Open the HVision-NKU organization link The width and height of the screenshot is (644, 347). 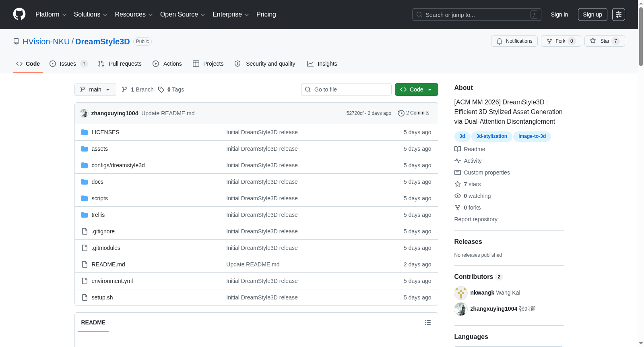46,42
